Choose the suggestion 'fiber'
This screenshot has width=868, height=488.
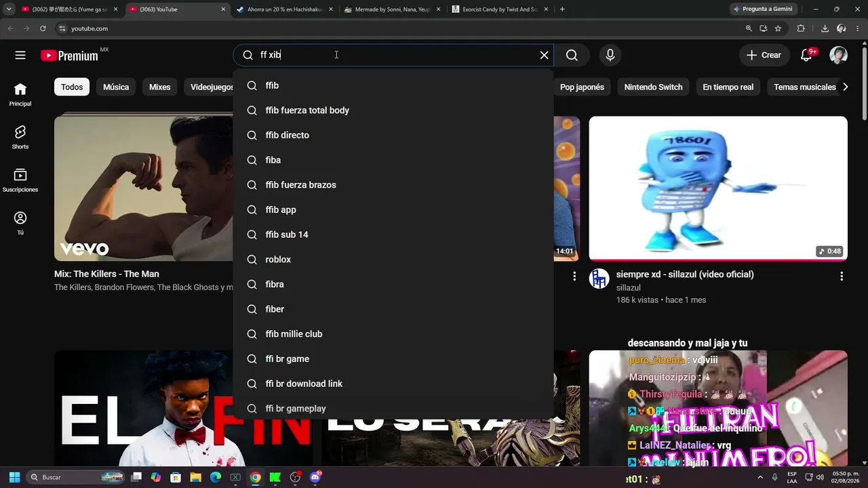pyautogui.click(x=393, y=309)
